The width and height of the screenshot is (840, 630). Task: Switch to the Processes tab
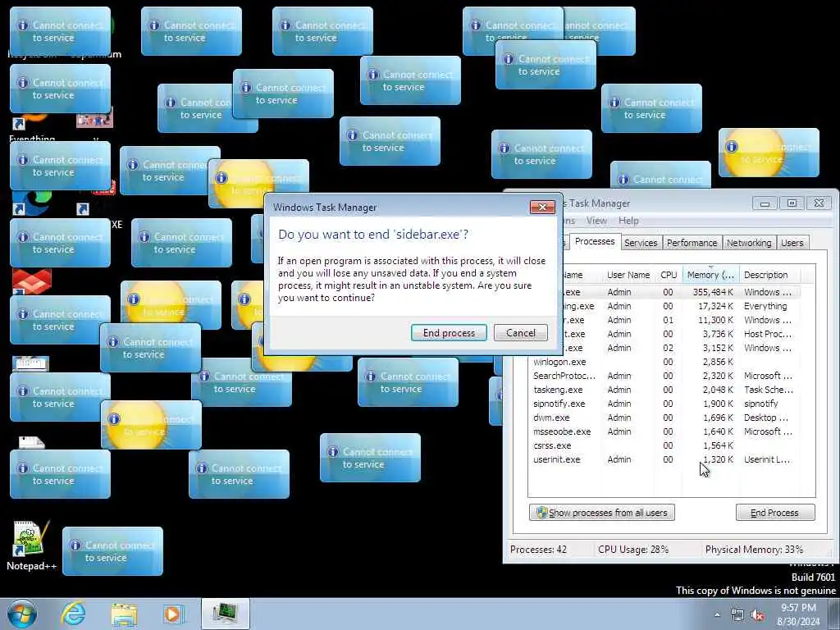click(595, 242)
